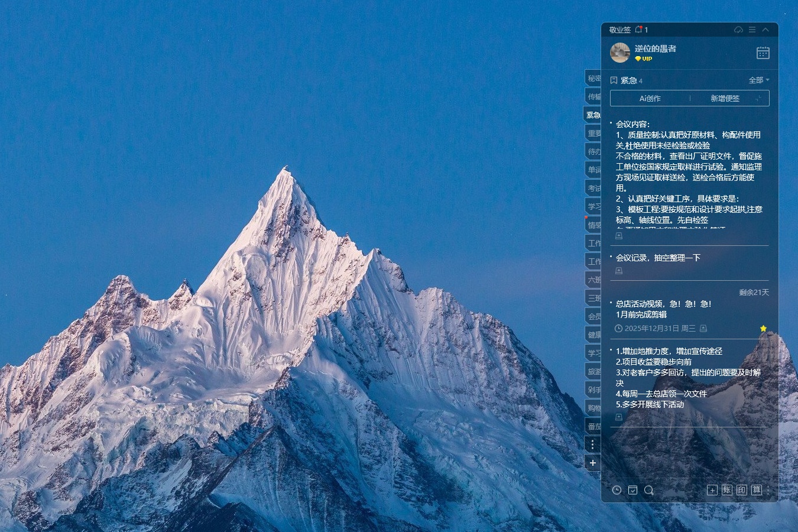Click the 新增便签 button

pos(725,99)
